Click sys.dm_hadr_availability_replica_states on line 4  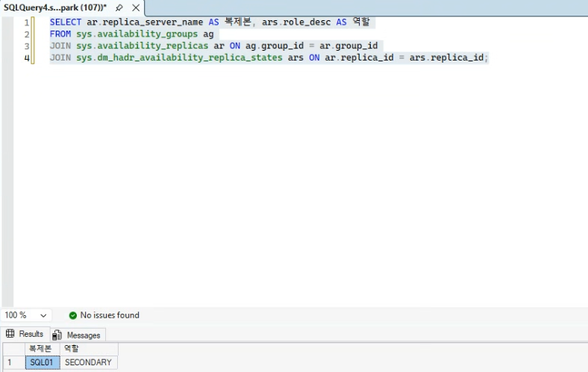point(179,58)
